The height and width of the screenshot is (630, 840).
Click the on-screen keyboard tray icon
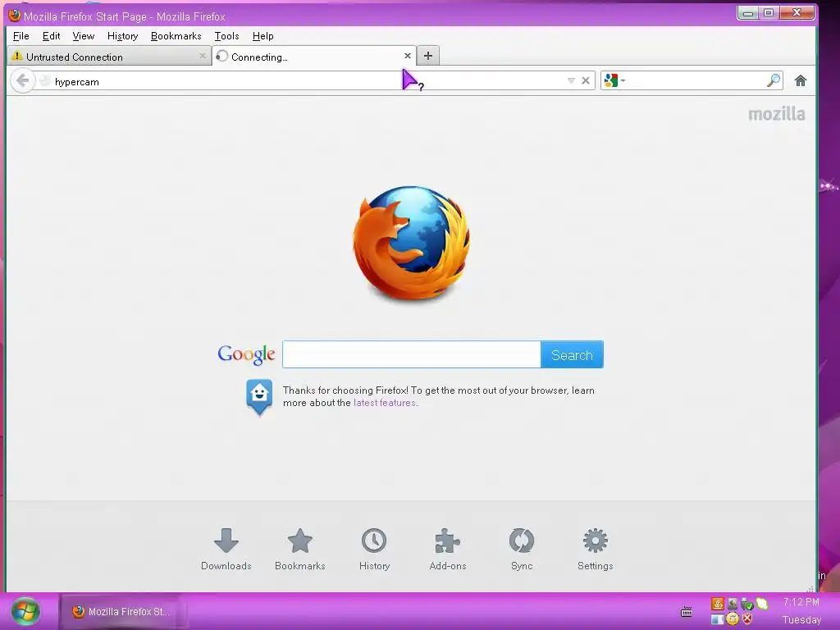(687, 611)
